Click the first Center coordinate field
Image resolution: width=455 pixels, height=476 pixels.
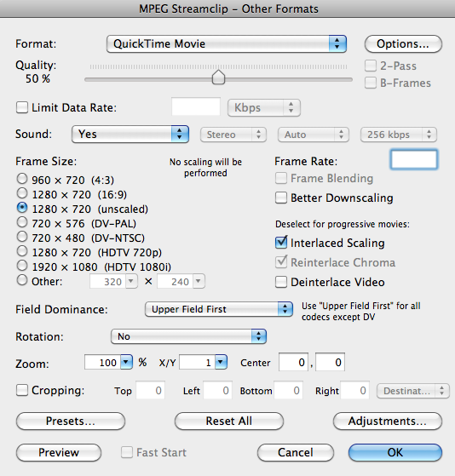(x=293, y=362)
